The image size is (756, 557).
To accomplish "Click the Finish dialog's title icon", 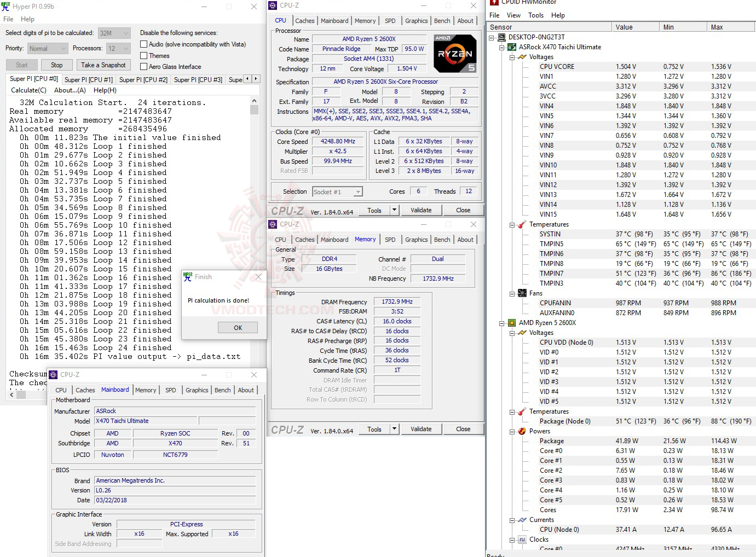I will (x=188, y=277).
